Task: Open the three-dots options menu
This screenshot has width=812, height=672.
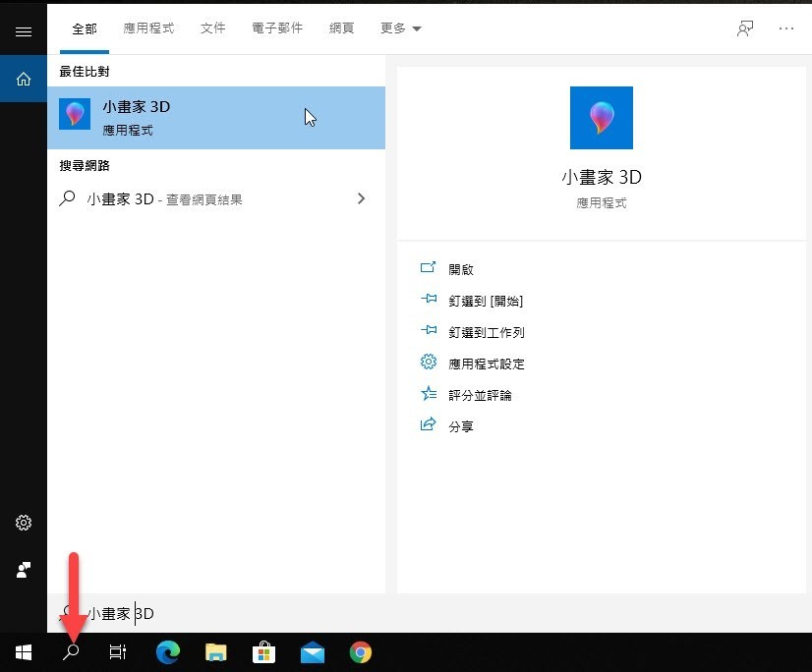Action: (786, 28)
